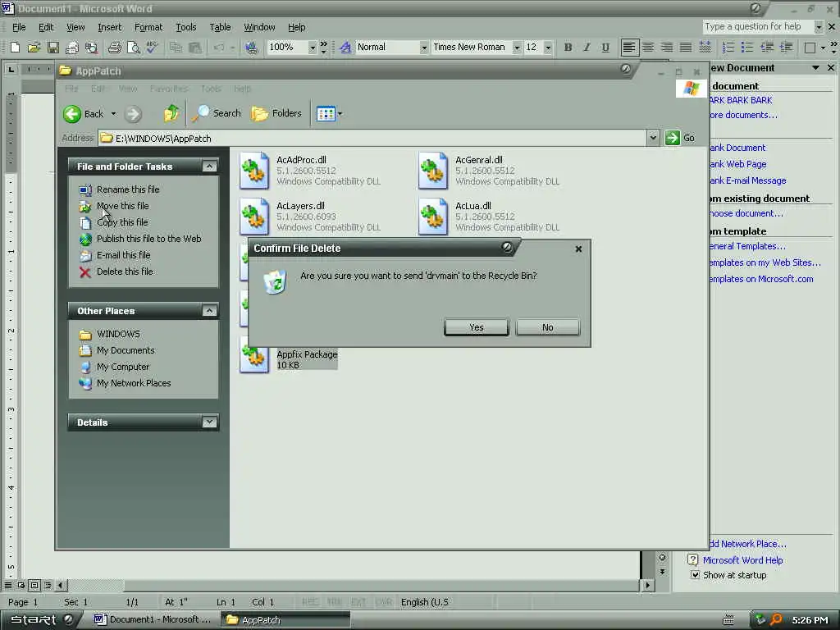Image resolution: width=840 pixels, height=630 pixels.
Task: Open the Word Insert menu
Action: point(109,27)
